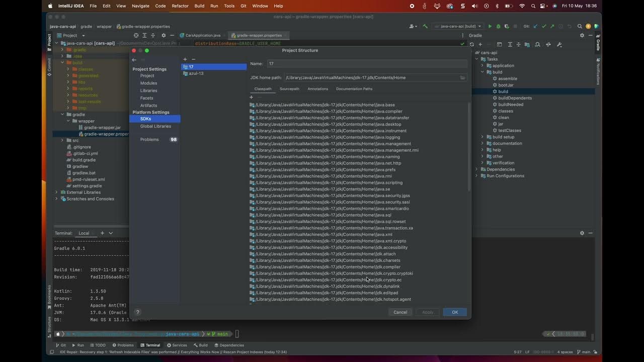Commit changes via Git checkmark icon
This screenshot has width=644, height=362.
pyautogui.click(x=544, y=26)
